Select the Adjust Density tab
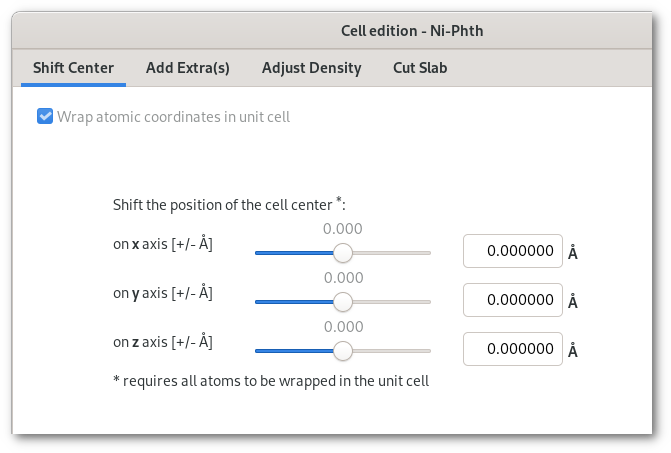 point(311,68)
